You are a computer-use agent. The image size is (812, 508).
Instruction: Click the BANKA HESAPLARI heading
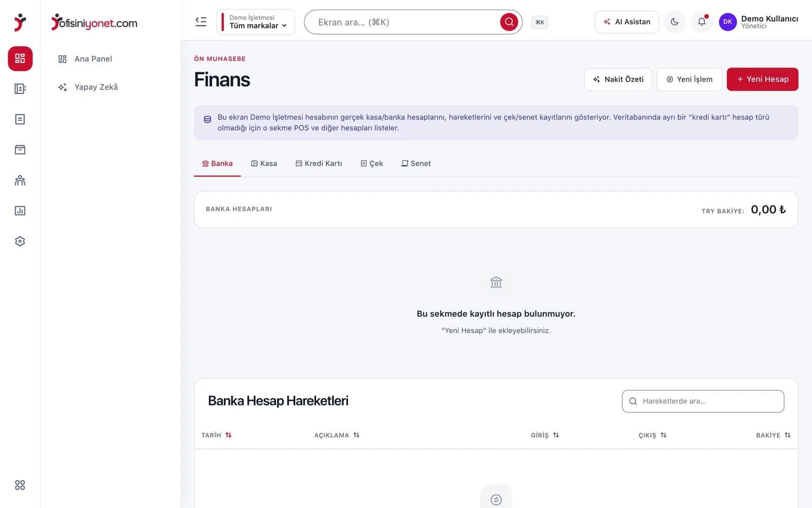239,209
